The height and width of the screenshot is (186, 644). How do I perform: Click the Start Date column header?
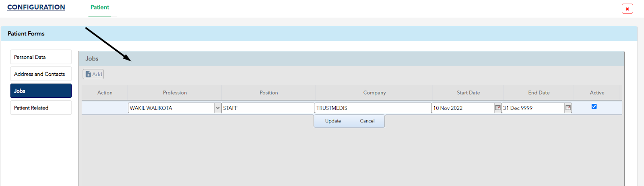click(468, 93)
